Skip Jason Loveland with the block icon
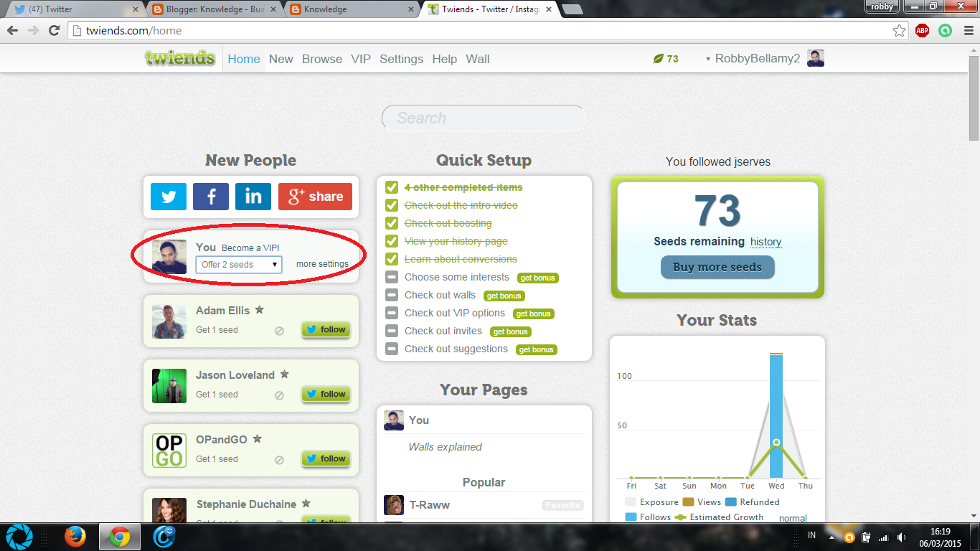Screen dimensions: 980x551 pyautogui.click(x=280, y=395)
